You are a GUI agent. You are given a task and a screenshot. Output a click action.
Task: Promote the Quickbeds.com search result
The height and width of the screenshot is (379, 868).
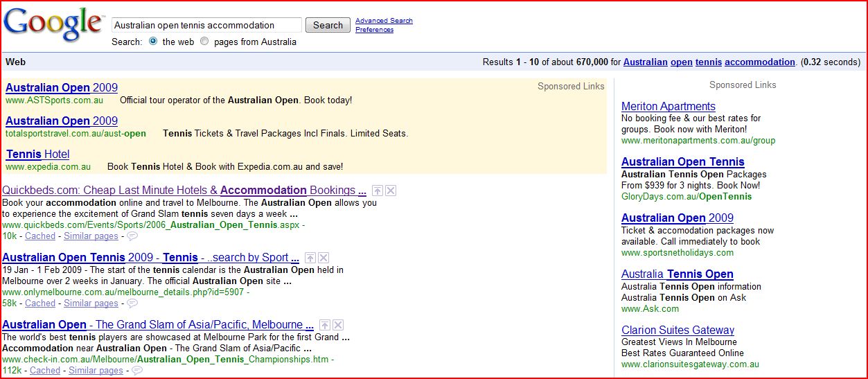tap(377, 191)
